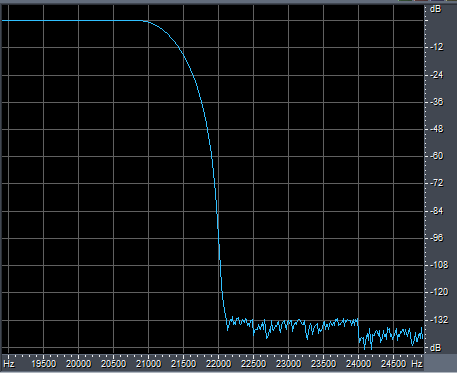
Task: Click the -84 decibel label
Action: tap(437, 211)
